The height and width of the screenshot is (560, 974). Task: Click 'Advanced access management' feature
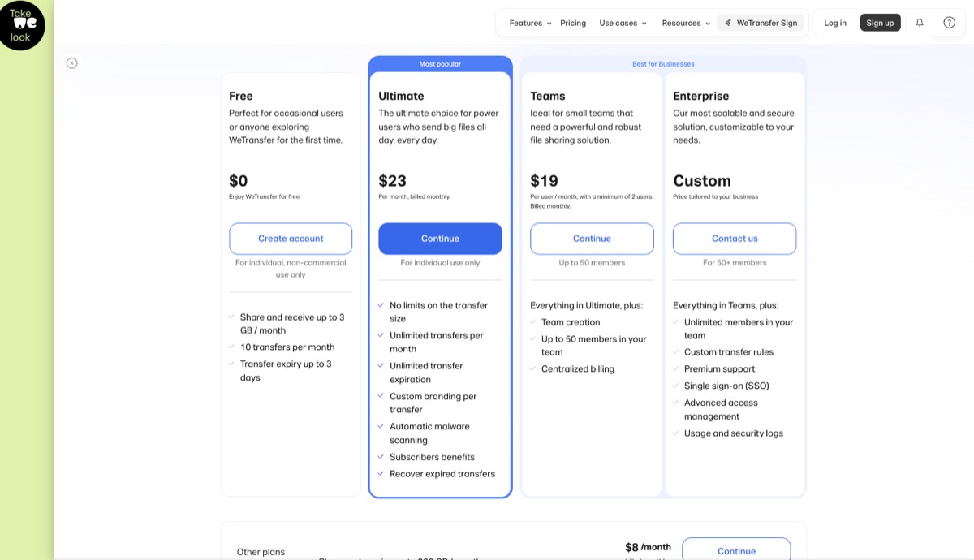pos(721,410)
